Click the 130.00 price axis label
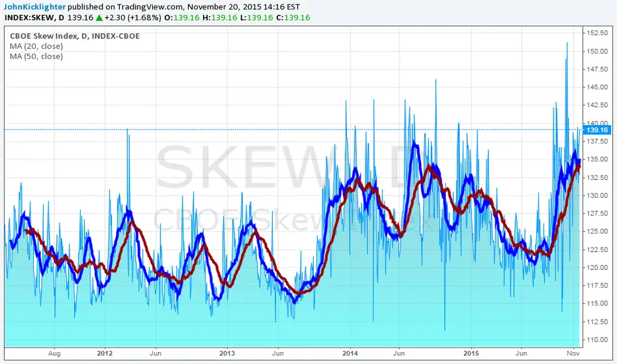This screenshot has height=364, width=617. (597, 196)
